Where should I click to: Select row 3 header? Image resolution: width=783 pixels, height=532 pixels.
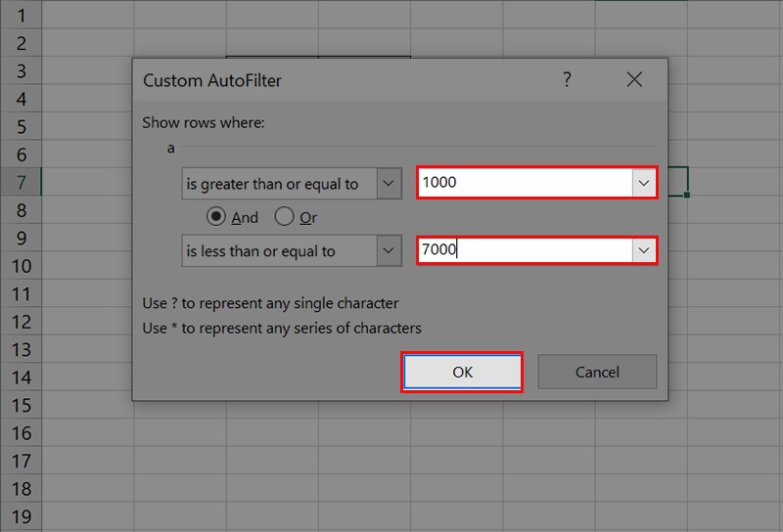click(21, 71)
